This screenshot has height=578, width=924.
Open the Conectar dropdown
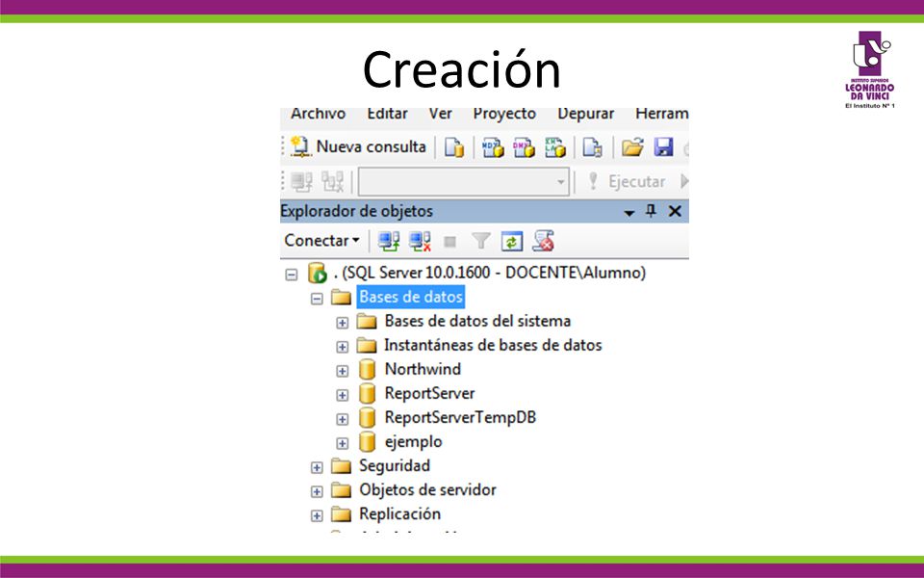(x=321, y=241)
